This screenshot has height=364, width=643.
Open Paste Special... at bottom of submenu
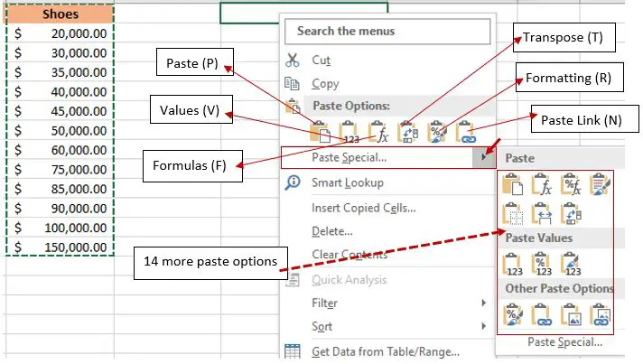tap(564, 342)
